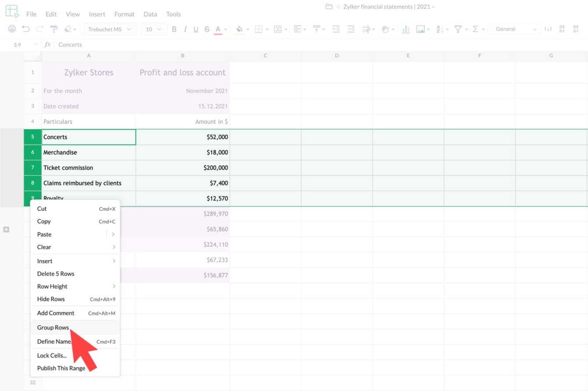Click the AutoSum sigma icon

click(475, 29)
